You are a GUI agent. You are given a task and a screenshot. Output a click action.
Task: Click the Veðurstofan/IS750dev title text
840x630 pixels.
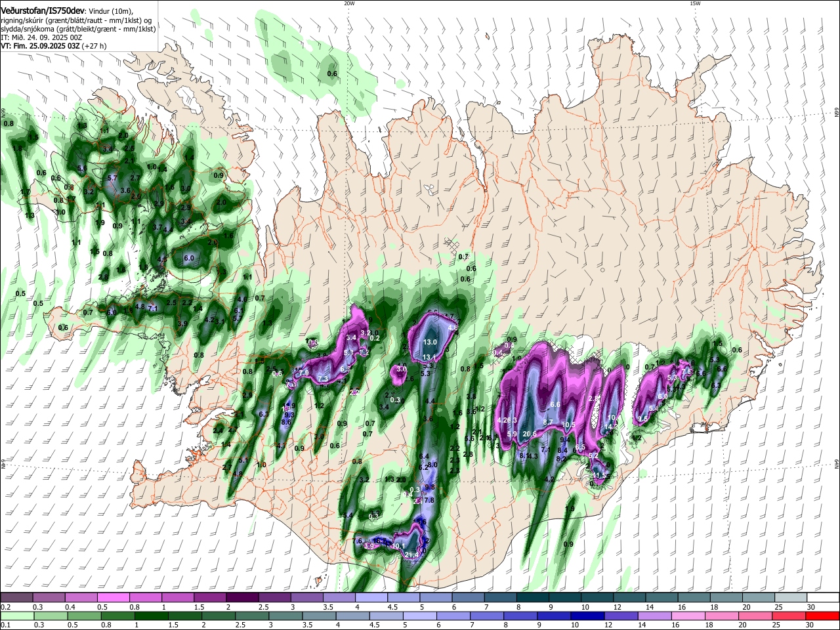[x=43, y=10]
